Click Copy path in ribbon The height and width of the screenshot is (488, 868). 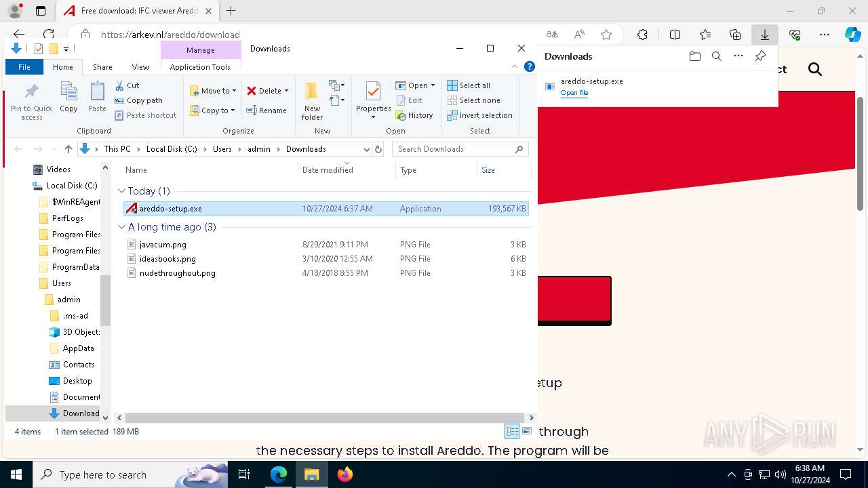pos(138,100)
